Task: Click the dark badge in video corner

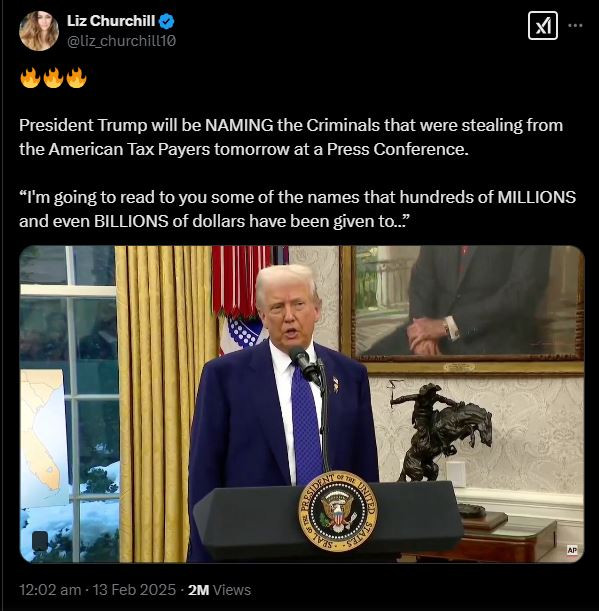Action: pos(40,541)
